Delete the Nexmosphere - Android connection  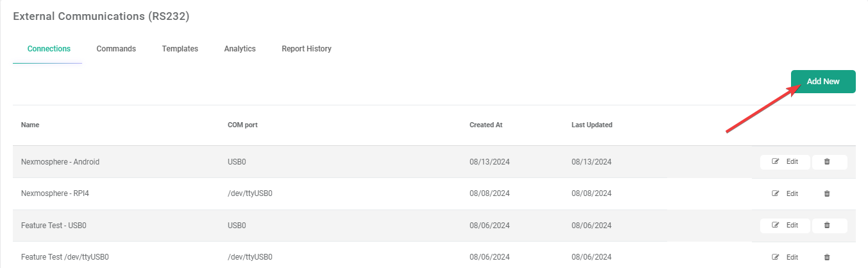tap(826, 162)
